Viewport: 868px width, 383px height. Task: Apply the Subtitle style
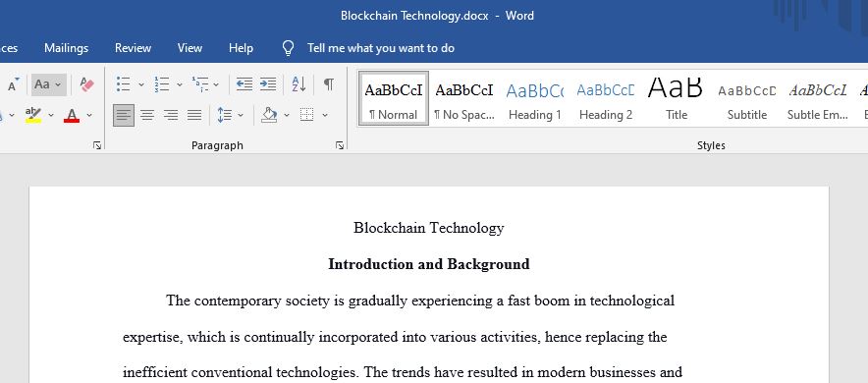coord(747,98)
